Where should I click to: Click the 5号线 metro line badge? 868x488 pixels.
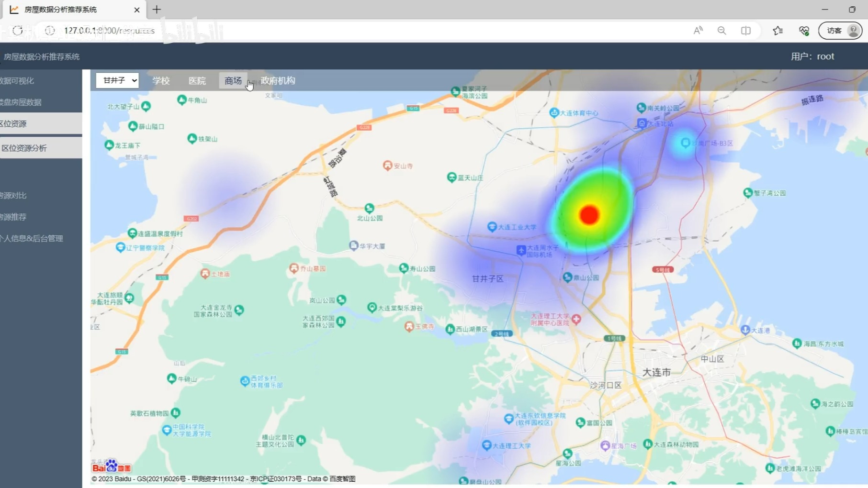663,270
